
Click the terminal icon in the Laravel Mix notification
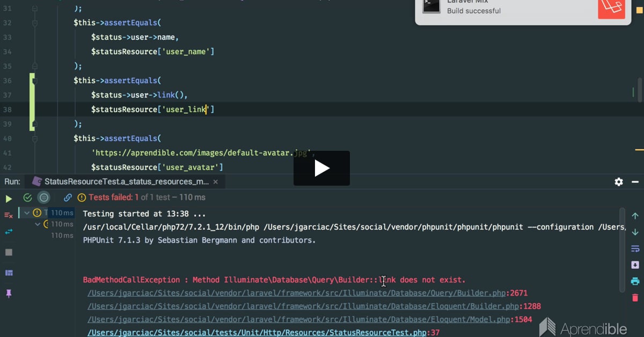431,5
